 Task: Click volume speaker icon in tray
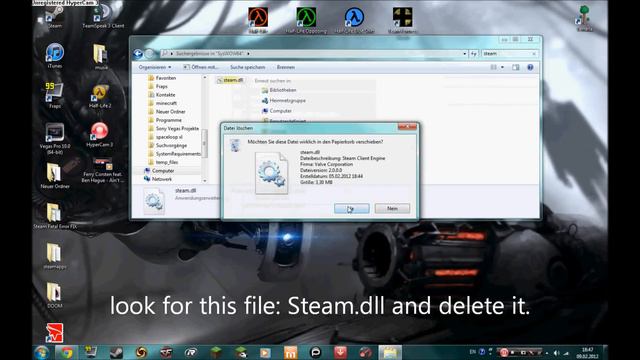pyautogui.click(x=556, y=353)
